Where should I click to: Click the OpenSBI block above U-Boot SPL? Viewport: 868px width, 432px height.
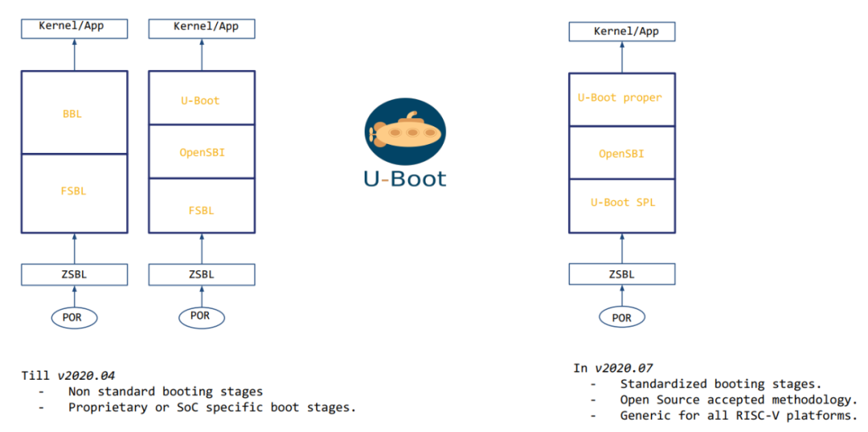(x=622, y=154)
